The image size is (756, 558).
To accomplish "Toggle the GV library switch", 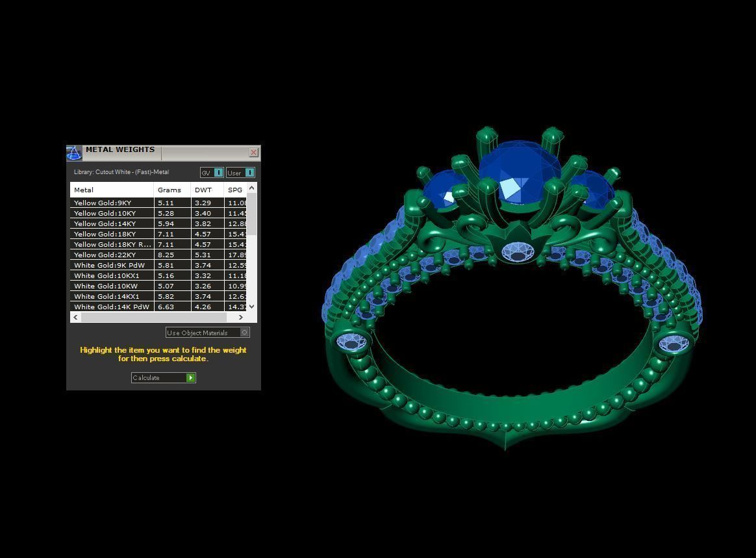I will (x=212, y=173).
